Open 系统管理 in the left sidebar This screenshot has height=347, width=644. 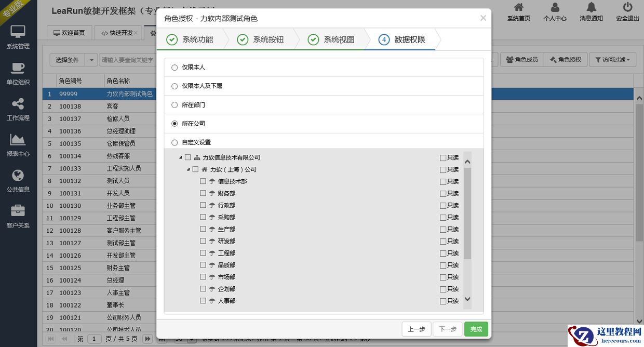[x=18, y=37]
